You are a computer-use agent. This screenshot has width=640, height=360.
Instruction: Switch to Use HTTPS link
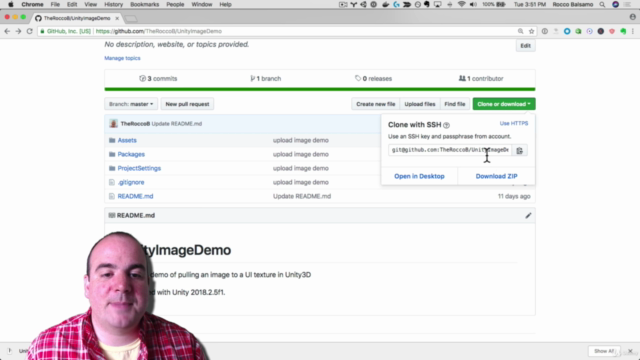(514, 123)
